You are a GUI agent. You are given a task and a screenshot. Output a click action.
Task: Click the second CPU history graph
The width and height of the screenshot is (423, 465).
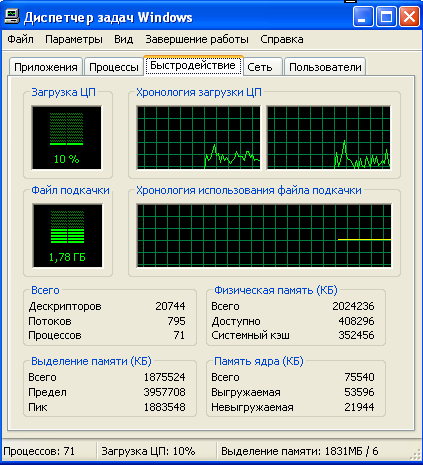pos(329,138)
